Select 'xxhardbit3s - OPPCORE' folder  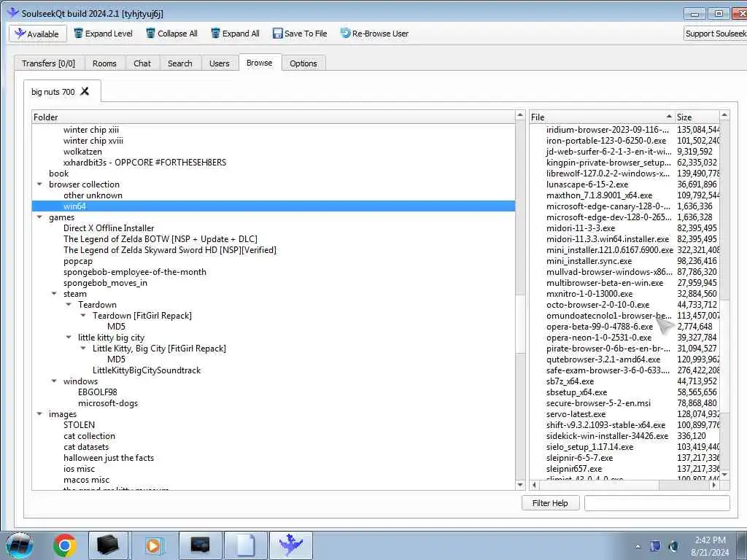click(x=145, y=163)
